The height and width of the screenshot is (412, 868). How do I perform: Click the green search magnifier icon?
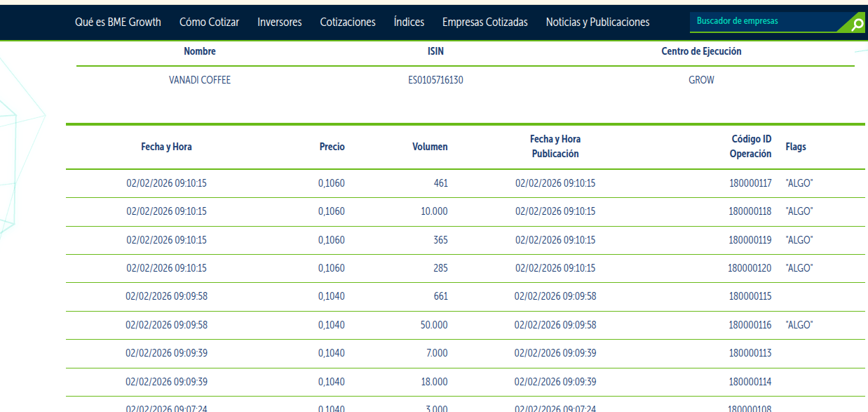pos(857,25)
